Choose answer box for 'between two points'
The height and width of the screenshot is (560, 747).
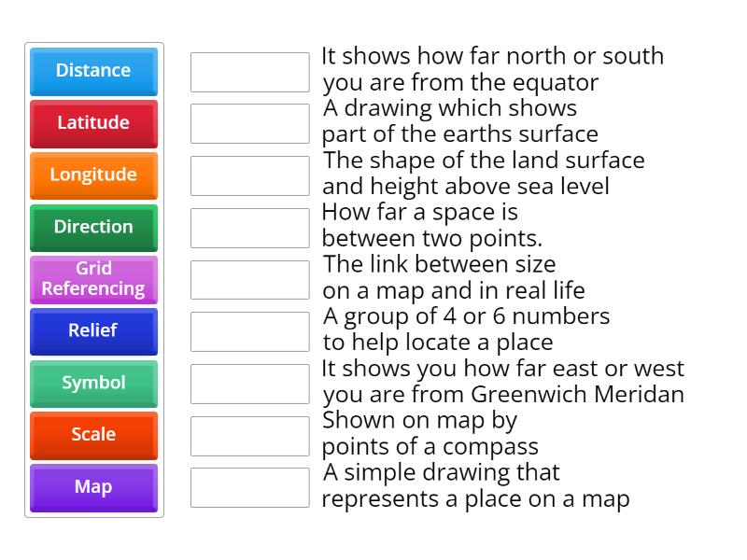coord(249,228)
